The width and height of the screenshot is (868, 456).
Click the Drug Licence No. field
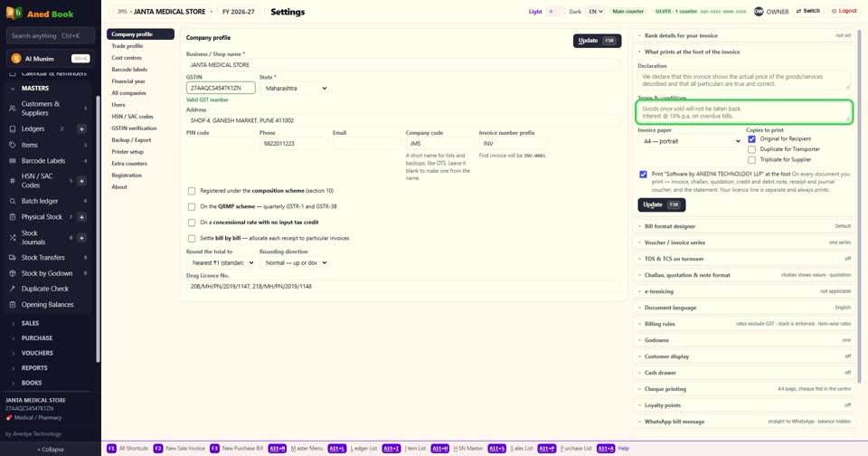click(x=403, y=287)
